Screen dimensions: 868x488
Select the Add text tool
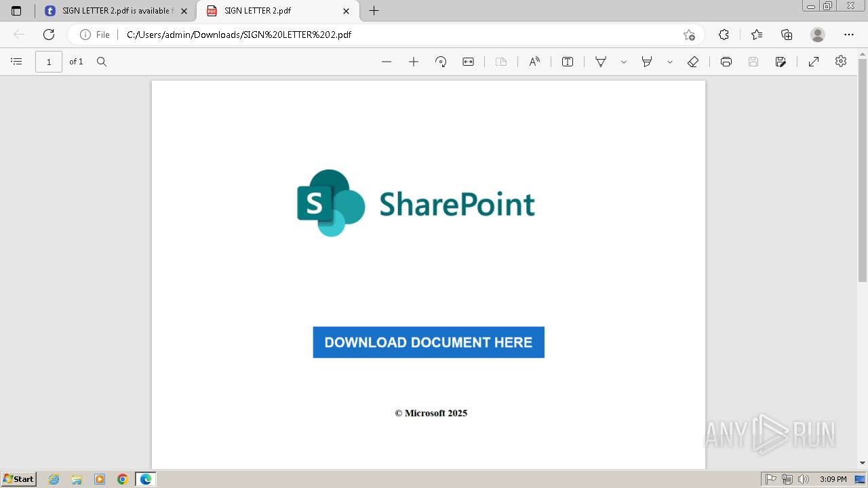tap(568, 62)
